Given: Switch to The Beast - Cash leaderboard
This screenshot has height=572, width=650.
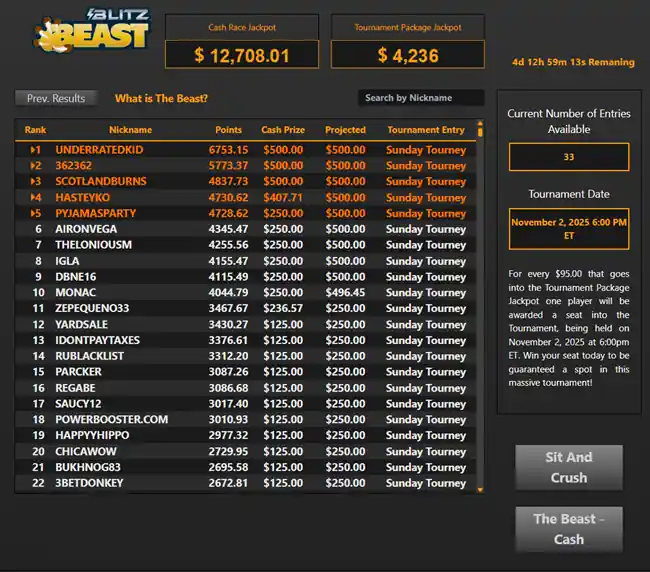Looking at the screenshot, I should coord(568,529).
